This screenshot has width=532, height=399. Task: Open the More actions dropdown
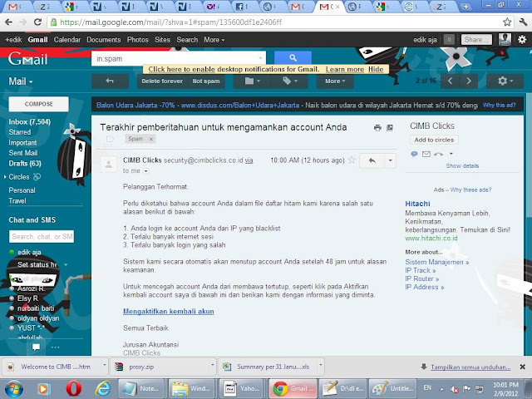coord(335,81)
